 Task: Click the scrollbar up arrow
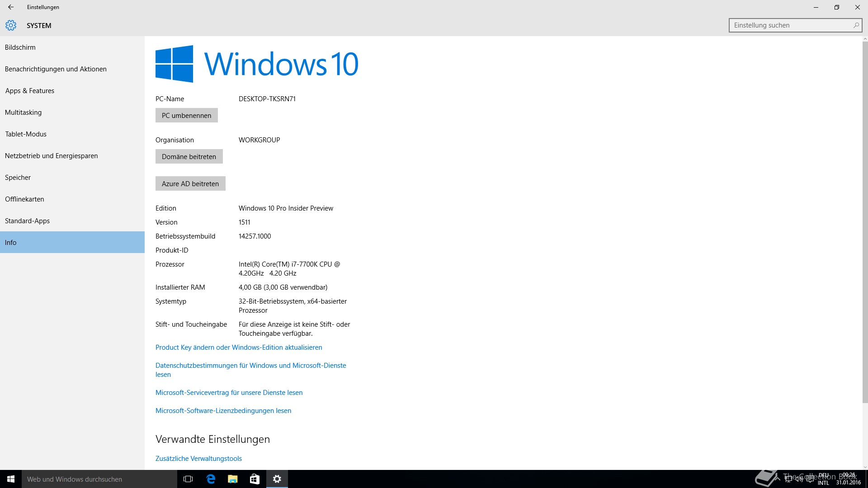click(865, 39)
